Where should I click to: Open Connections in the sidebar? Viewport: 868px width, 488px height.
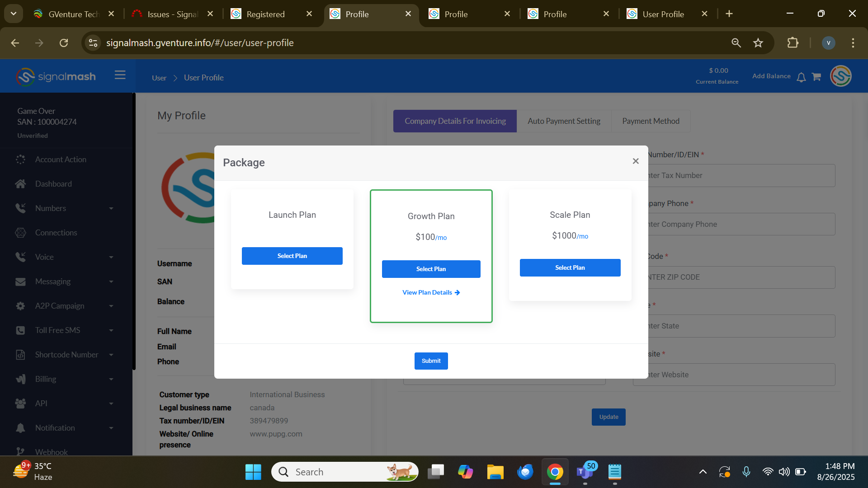pyautogui.click(x=56, y=233)
